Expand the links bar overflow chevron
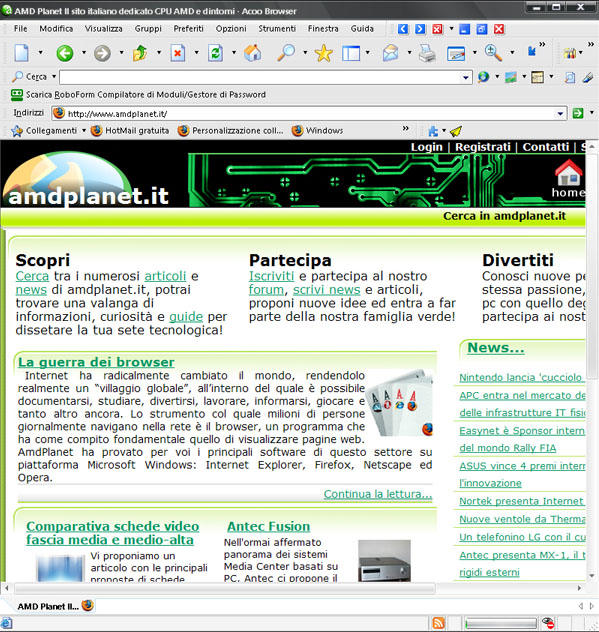 (406, 128)
